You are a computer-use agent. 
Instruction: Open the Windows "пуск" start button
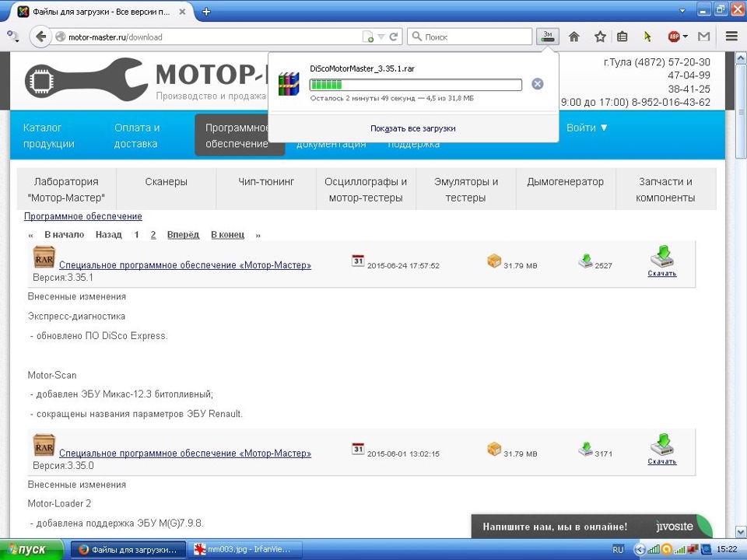pyautogui.click(x=30, y=550)
